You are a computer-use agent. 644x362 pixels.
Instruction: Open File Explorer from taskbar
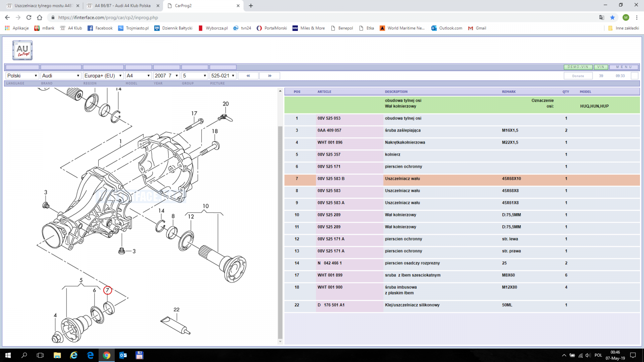tap(57, 355)
